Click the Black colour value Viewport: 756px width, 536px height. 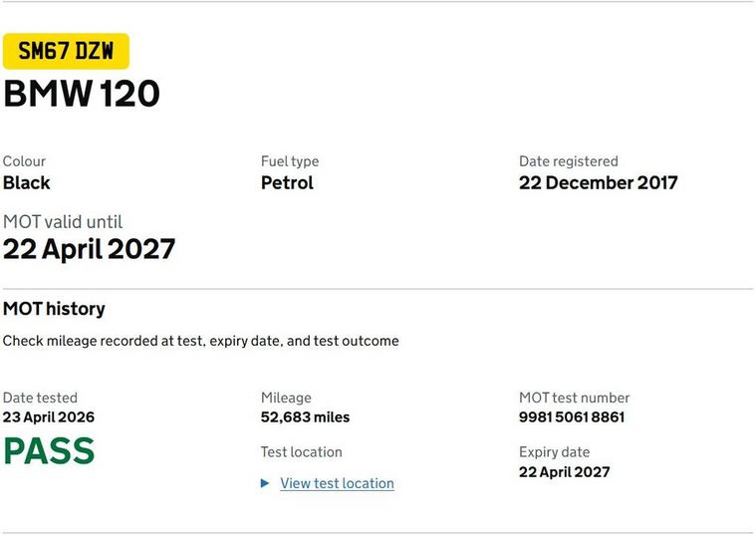[x=27, y=182]
